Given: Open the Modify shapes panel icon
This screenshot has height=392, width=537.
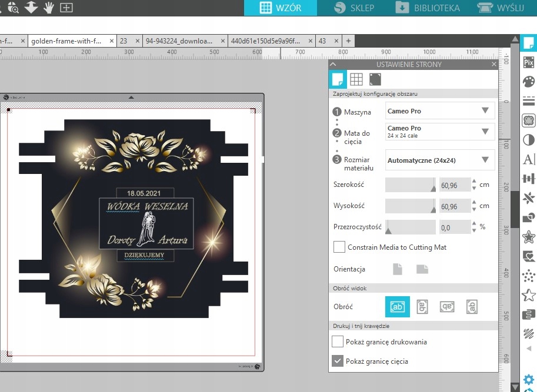Looking at the screenshot, I should click(528, 217).
